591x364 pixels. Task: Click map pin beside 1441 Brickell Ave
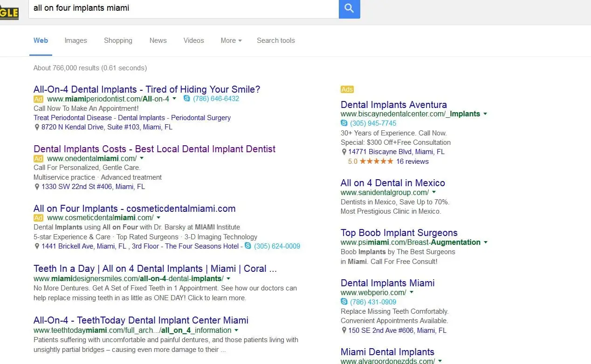37,246
